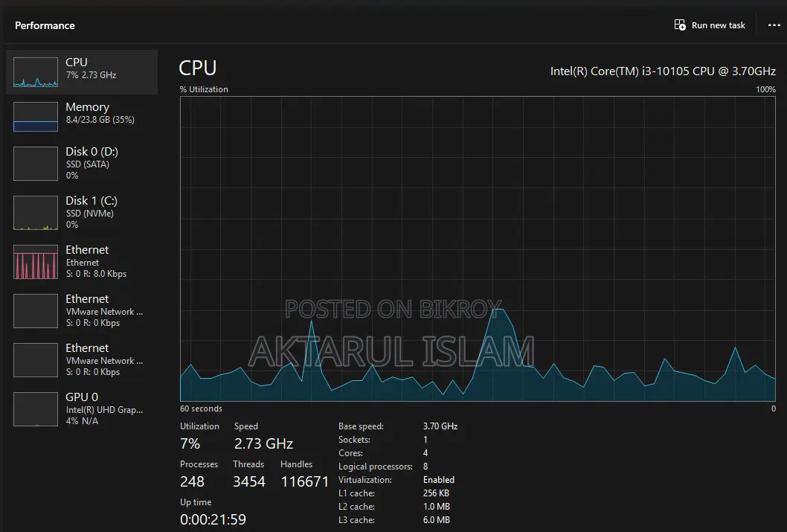Click the 2.73 GHz Speed value
787x532 pixels.
263,443
